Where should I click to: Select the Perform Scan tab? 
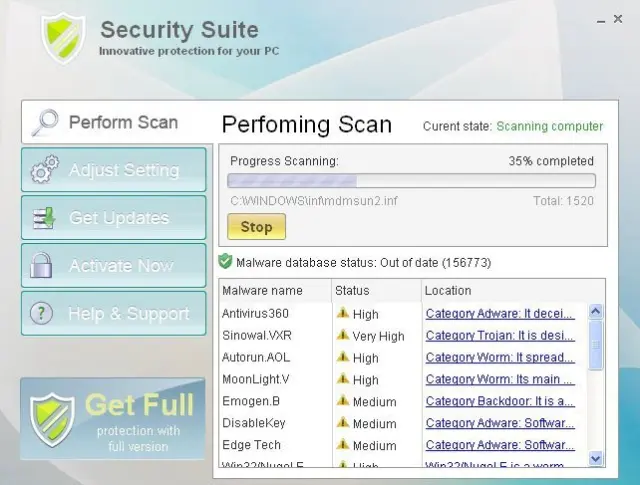116,122
